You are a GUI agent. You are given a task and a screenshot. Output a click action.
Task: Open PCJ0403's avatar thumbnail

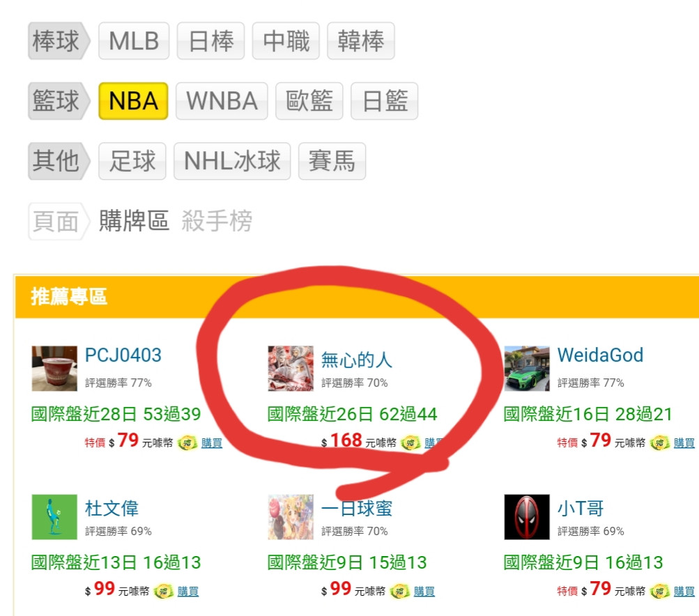point(54,368)
